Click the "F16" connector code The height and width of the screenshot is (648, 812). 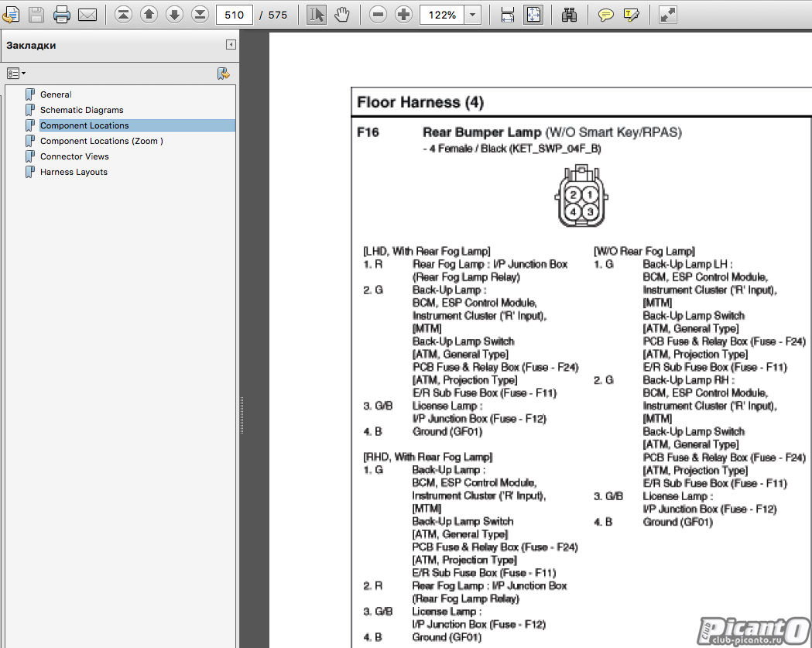coord(368,132)
